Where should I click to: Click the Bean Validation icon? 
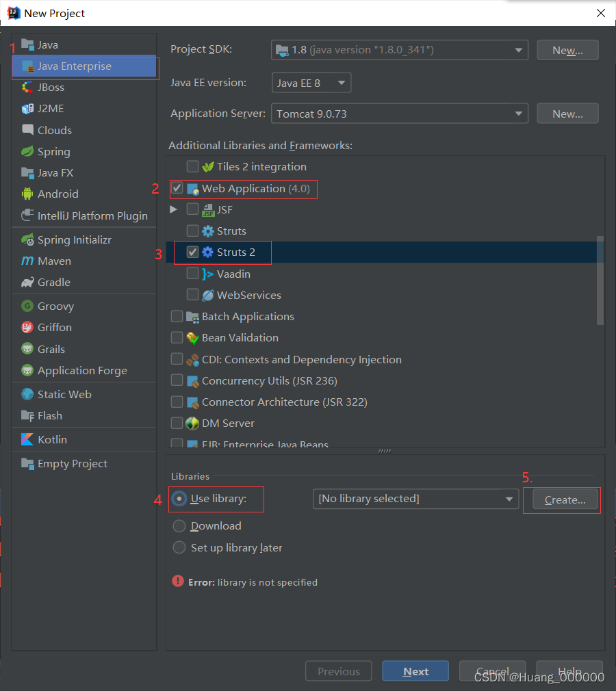tap(193, 338)
